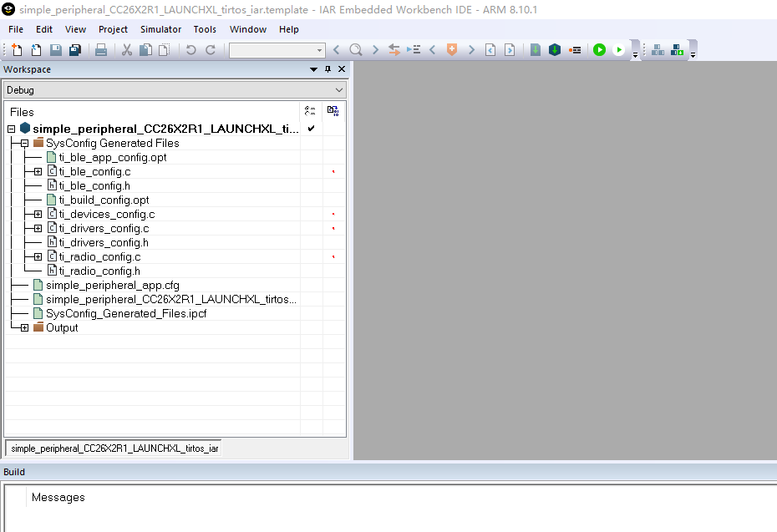The width and height of the screenshot is (777, 532).
Task: Open the Project menu
Action: (113, 29)
